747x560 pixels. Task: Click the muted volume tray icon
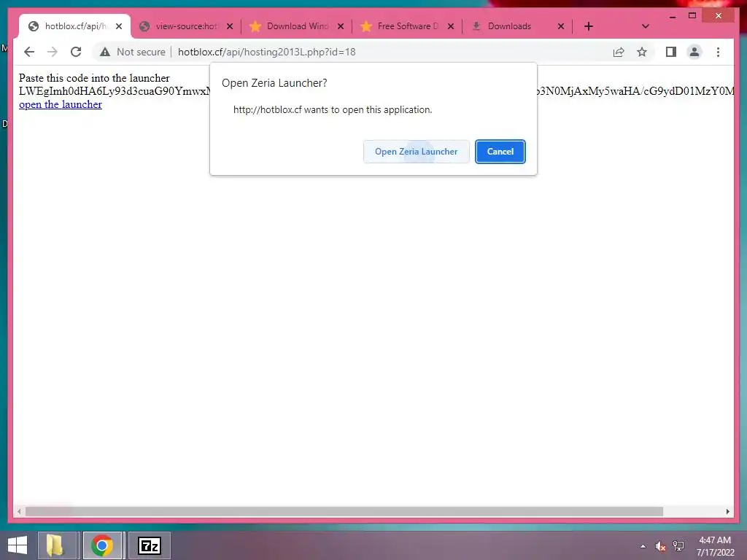coord(660,546)
